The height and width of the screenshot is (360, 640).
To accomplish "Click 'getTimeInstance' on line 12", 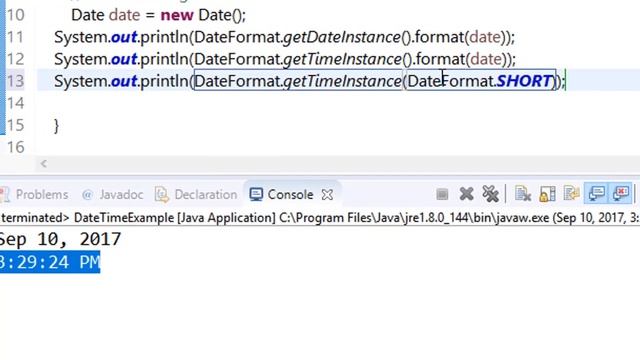I will click(342, 60).
